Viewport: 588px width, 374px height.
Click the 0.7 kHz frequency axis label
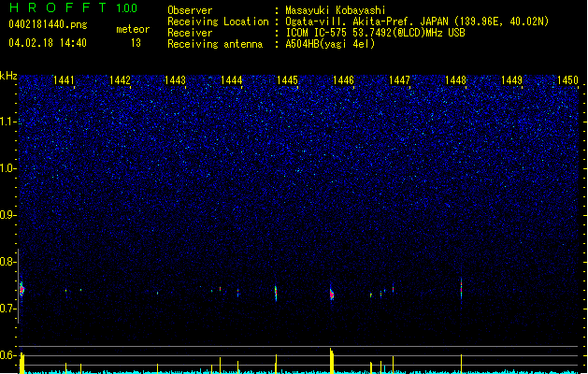(7, 309)
